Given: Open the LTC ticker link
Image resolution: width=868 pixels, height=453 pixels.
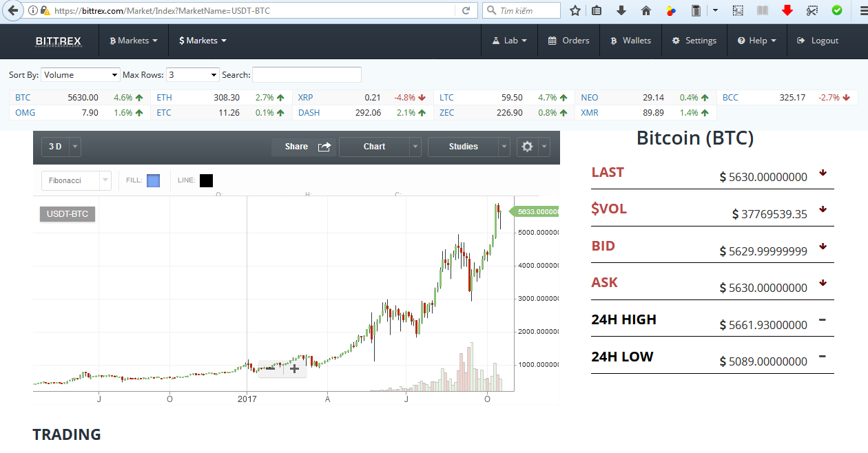Looking at the screenshot, I should pos(446,98).
